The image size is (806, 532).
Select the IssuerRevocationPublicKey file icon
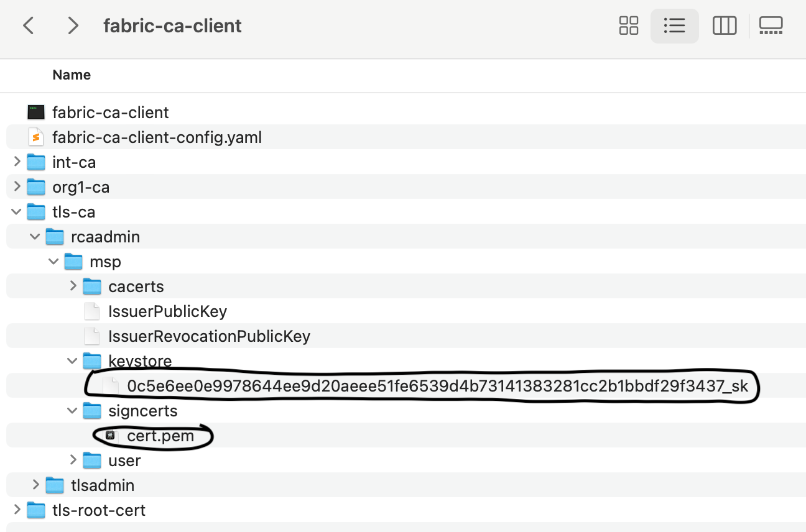[x=92, y=336]
